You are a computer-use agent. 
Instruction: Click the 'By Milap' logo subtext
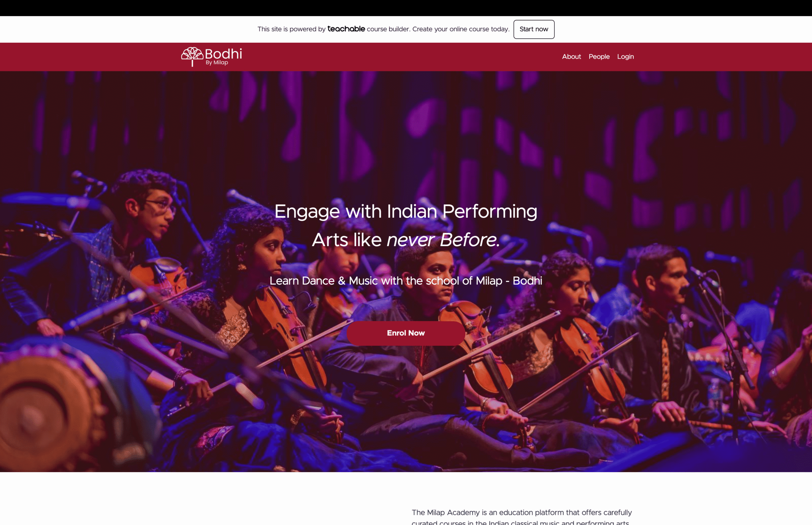tap(217, 62)
